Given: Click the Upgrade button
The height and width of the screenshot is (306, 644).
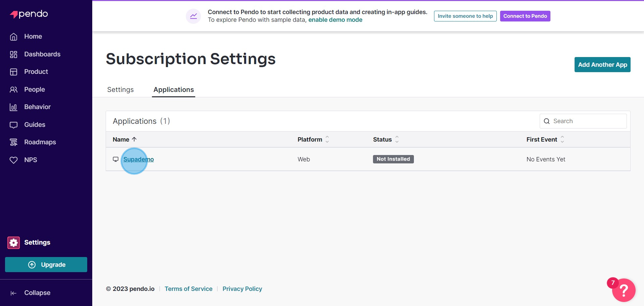Looking at the screenshot, I should (x=46, y=265).
